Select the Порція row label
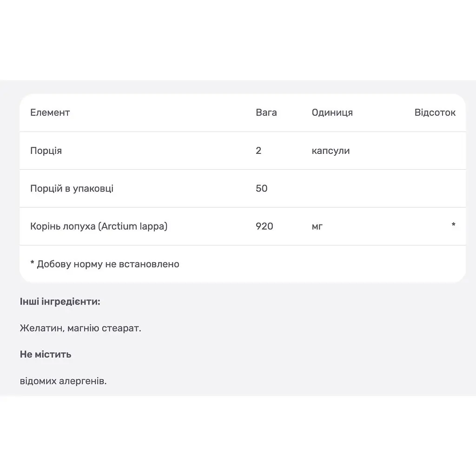This screenshot has height=476, width=476. click(x=46, y=151)
